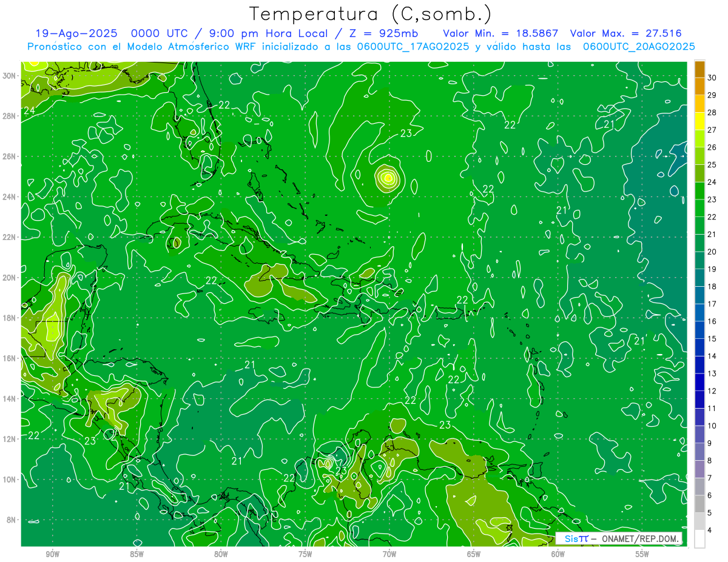The width and height of the screenshot is (728, 562).
Task: Click the '27' value on the color bar
Action: click(712, 130)
